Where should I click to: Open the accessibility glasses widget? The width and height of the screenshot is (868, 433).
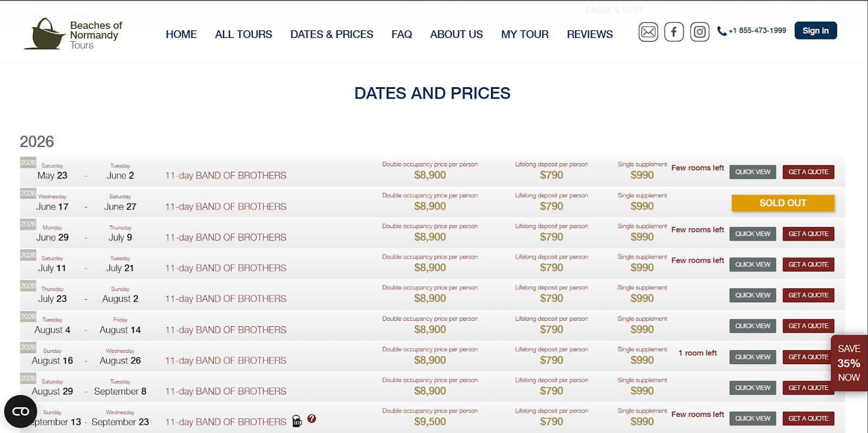click(21, 412)
